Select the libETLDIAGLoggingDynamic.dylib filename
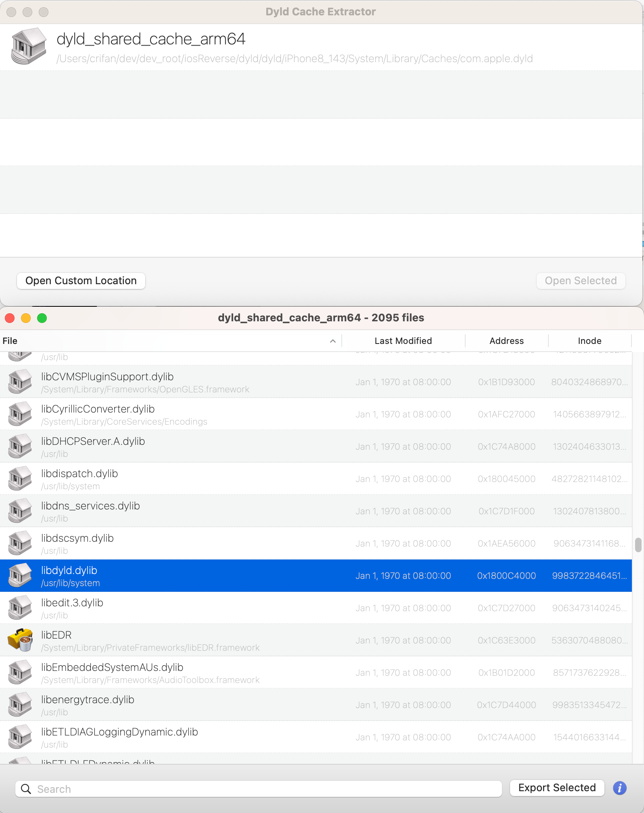Viewport: 644px width, 813px height. click(119, 732)
